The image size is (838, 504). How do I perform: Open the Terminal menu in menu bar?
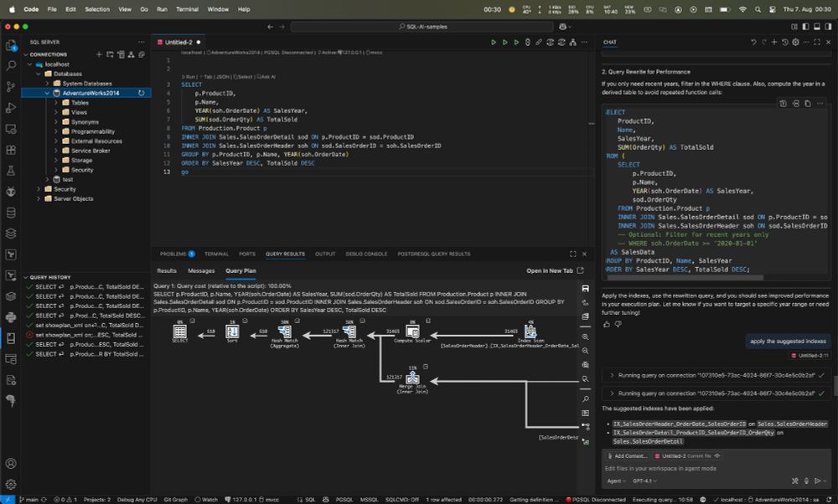pyautogui.click(x=187, y=9)
